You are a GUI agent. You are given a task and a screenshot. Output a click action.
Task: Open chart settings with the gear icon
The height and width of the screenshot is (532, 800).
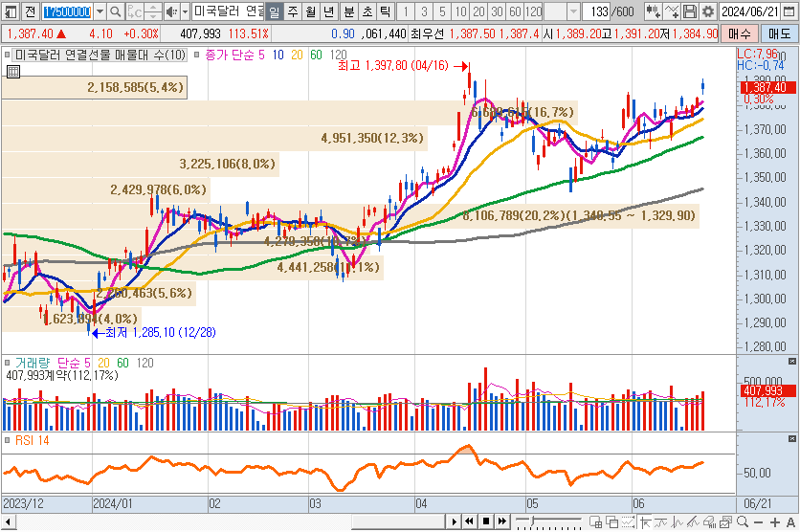[x=707, y=11]
